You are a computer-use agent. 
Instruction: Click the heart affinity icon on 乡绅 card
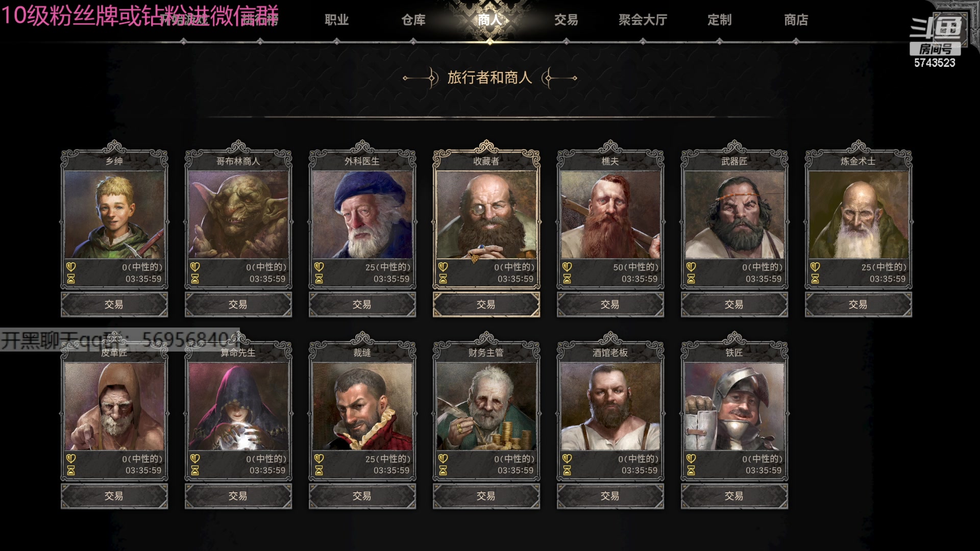(71, 267)
